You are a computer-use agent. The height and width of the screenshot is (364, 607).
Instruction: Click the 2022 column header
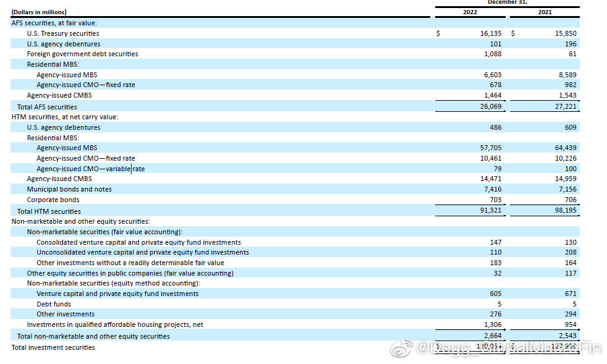(470, 12)
